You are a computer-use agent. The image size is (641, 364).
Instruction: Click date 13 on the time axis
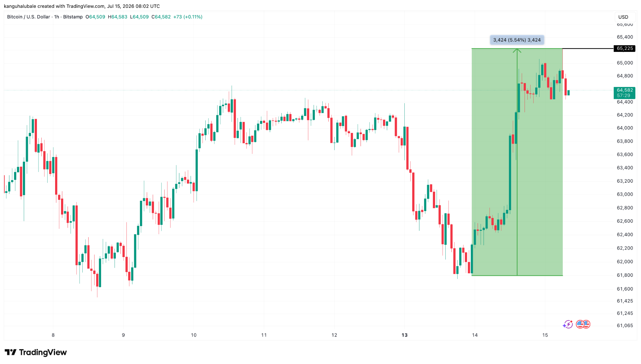click(404, 335)
